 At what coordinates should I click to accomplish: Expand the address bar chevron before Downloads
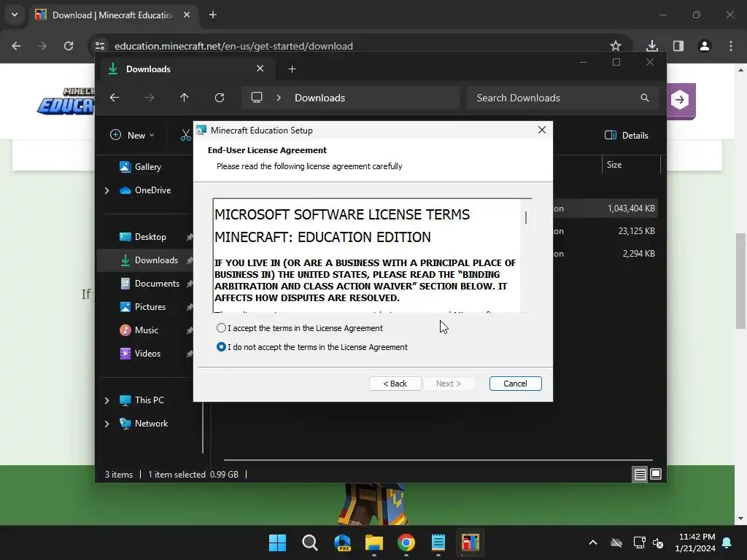point(279,98)
